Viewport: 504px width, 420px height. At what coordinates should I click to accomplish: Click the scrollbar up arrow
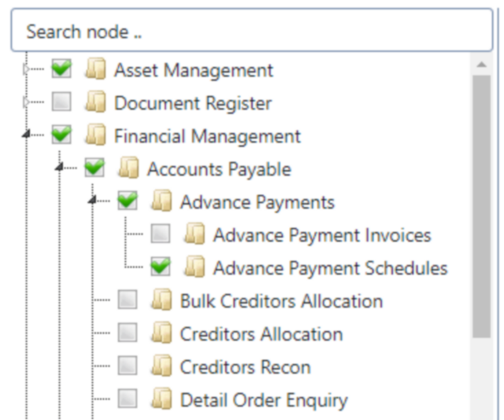[x=481, y=65]
